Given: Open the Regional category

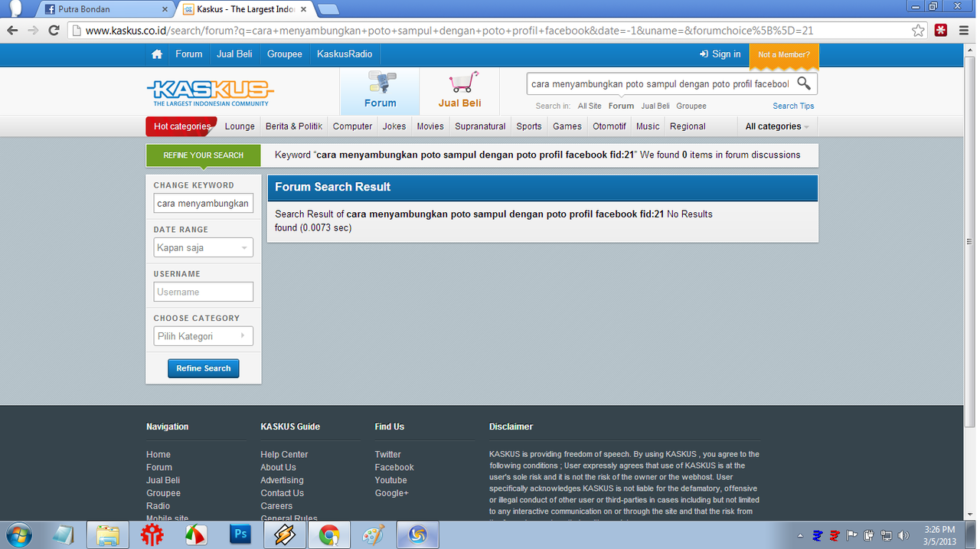Looking at the screenshot, I should pos(688,126).
